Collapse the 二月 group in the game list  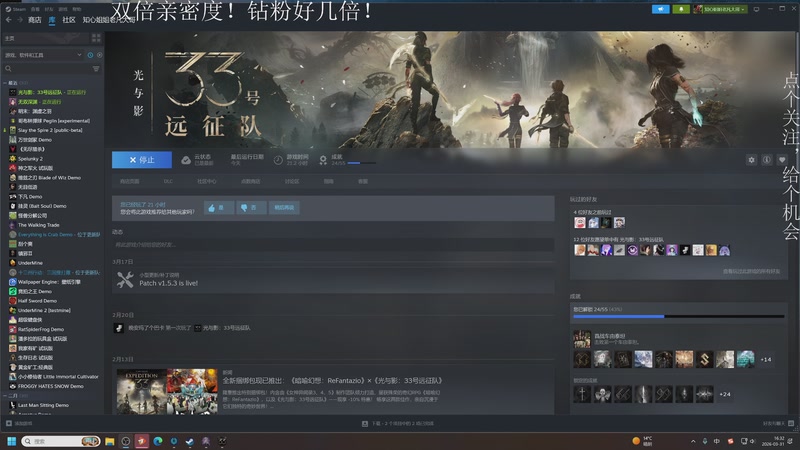(x=5, y=395)
